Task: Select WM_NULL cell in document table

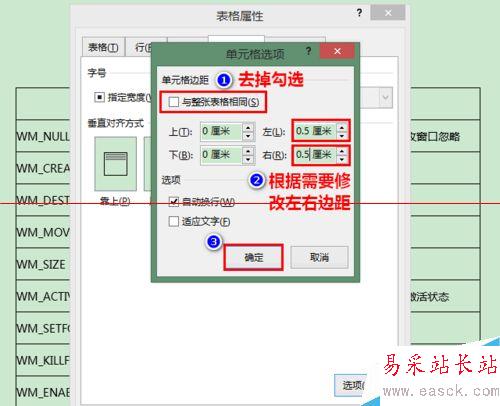Action: pyautogui.click(x=43, y=137)
